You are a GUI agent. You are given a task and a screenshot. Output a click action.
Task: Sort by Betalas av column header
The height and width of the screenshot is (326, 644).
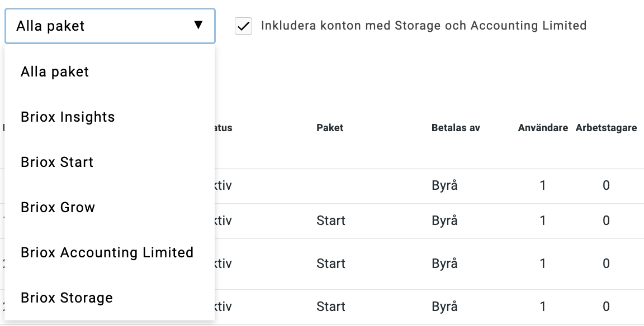456,128
